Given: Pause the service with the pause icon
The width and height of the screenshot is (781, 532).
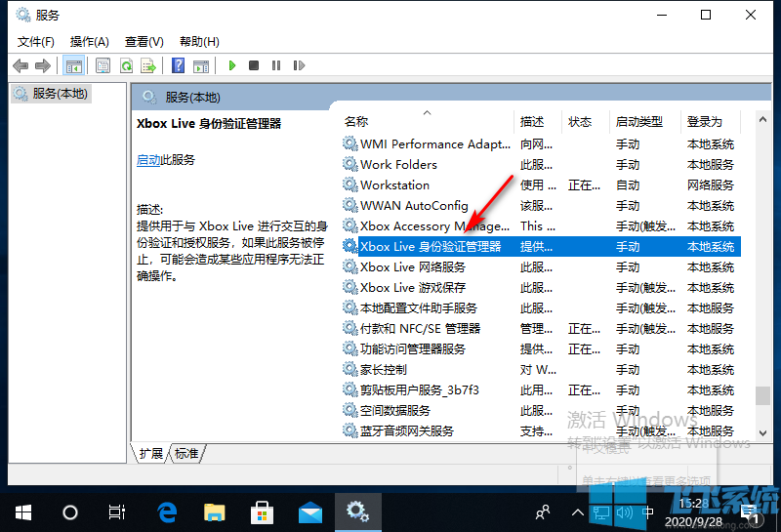Looking at the screenshot, I should tap(276, 65).
